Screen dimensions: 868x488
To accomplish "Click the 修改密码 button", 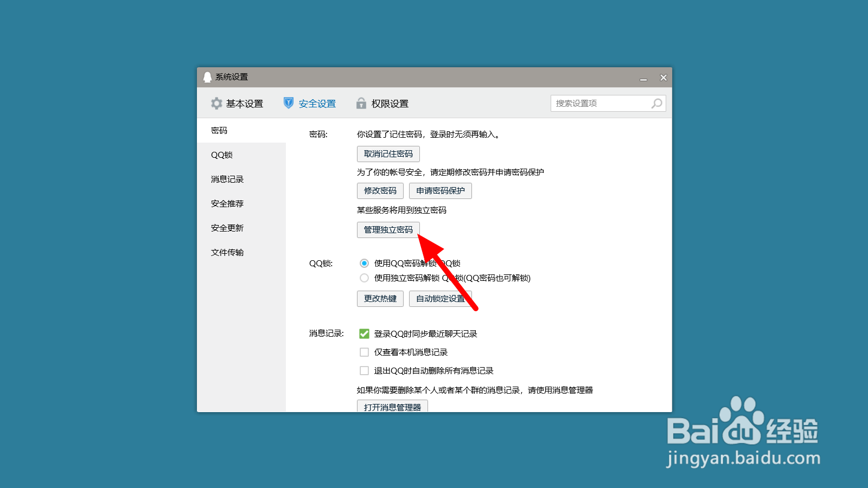I will 380,191.
